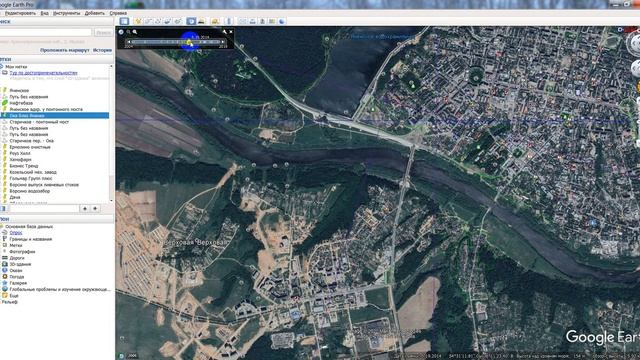Select the 3D-здания layer
Screen dimensions: 640x360
pos(20,264)
